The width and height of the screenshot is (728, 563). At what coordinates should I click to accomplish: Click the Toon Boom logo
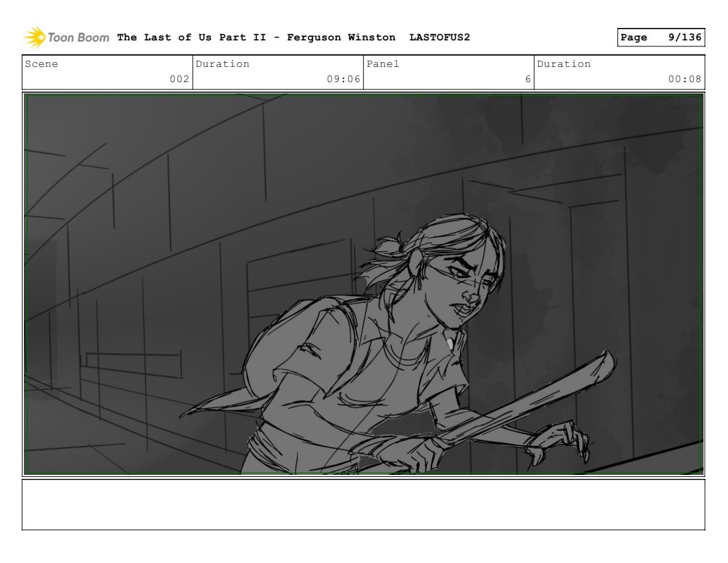click(x=66, y=38)
